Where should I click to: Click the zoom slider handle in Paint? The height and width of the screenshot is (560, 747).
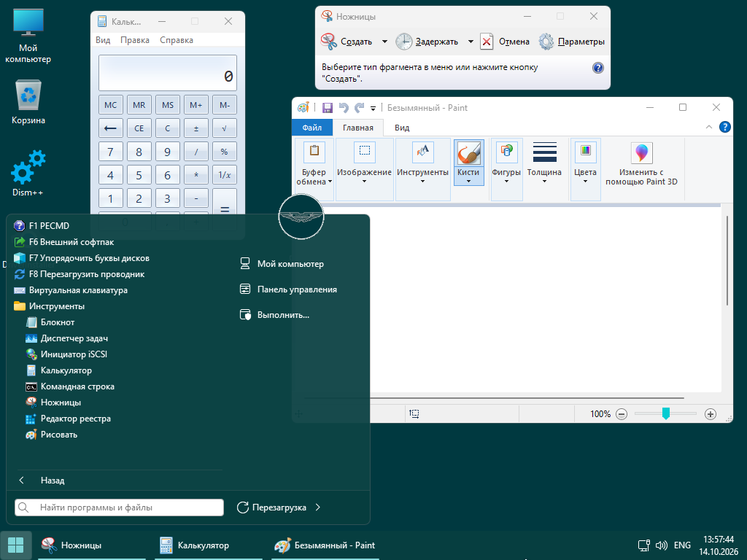pyautogui.click(x=665, y=413)
